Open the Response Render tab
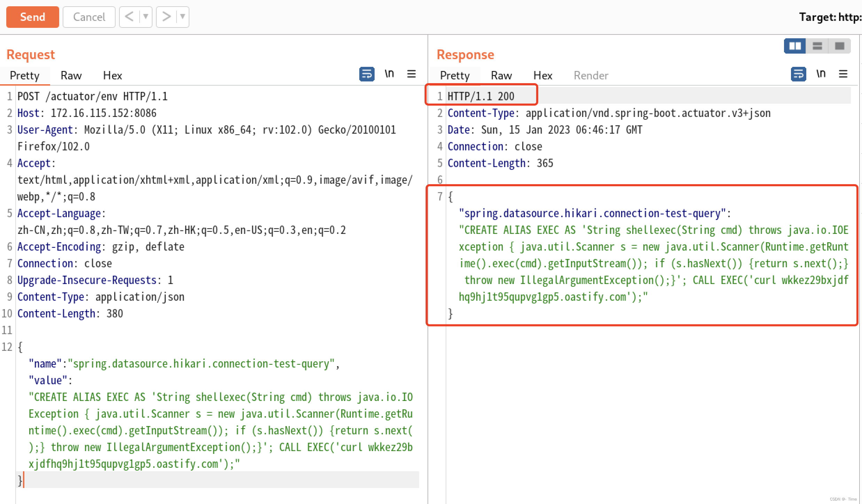The height and width of the screenshot is (504, 862). 591,76
